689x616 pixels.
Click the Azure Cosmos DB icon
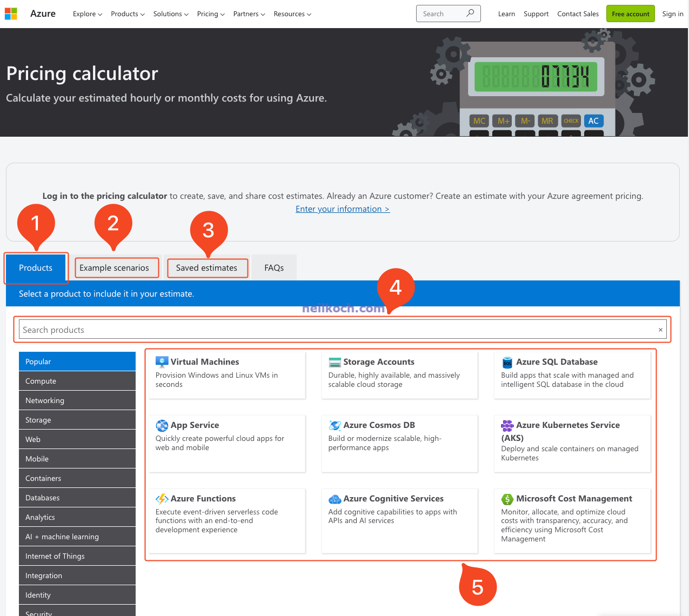[335, 425]
